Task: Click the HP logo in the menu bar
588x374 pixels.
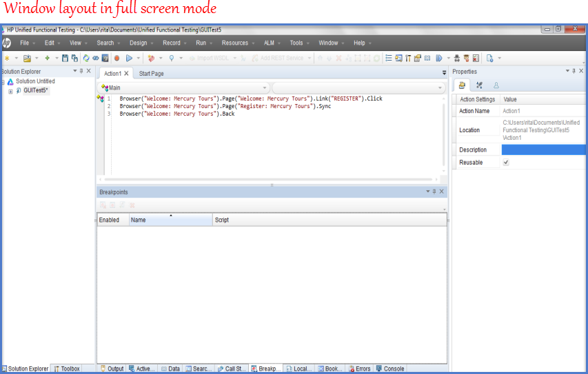Action: (x=6, y=43)
